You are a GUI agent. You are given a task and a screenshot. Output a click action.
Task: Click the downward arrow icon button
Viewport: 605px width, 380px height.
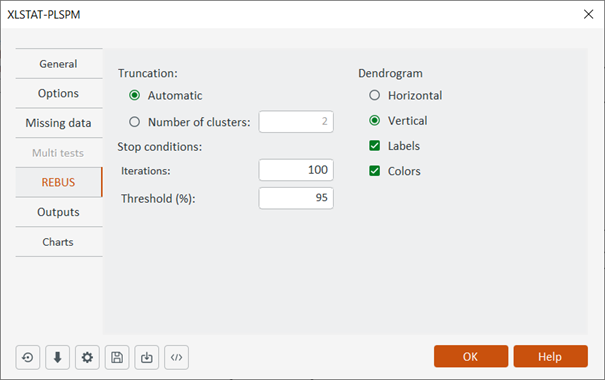57,357
